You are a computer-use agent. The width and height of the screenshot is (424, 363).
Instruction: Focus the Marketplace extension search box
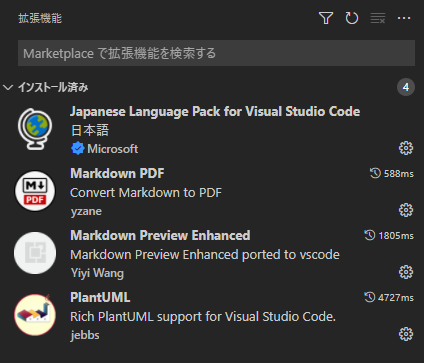click(216, 53)
